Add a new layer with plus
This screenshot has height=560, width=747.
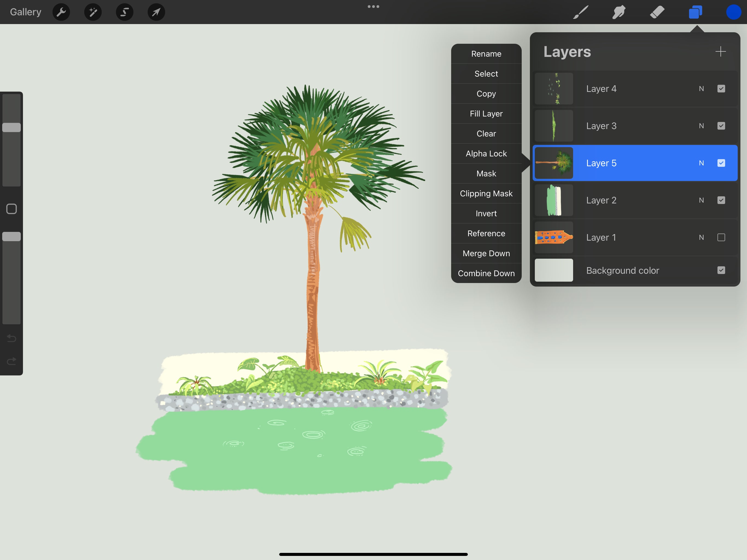(x=720, y=52)
